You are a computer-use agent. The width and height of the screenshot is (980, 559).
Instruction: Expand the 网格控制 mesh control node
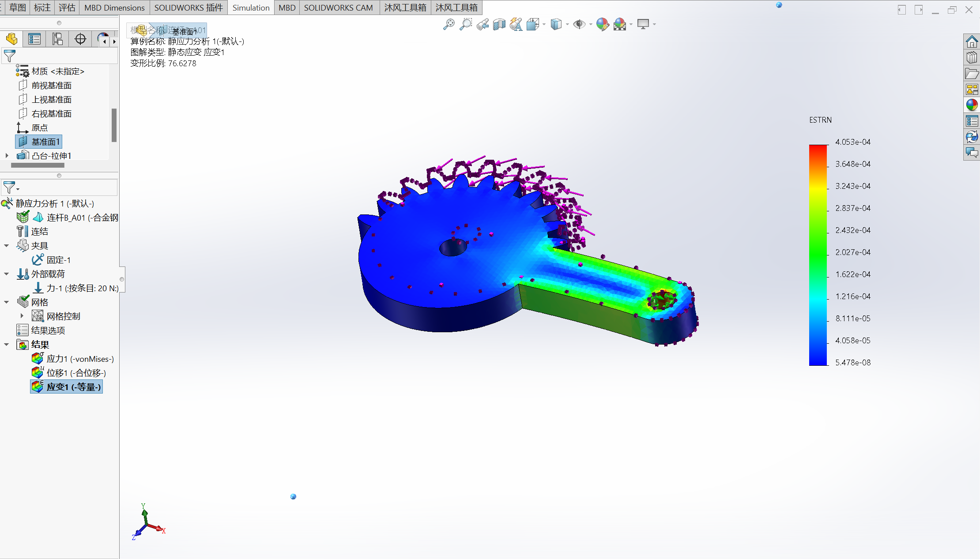(22, 316)
